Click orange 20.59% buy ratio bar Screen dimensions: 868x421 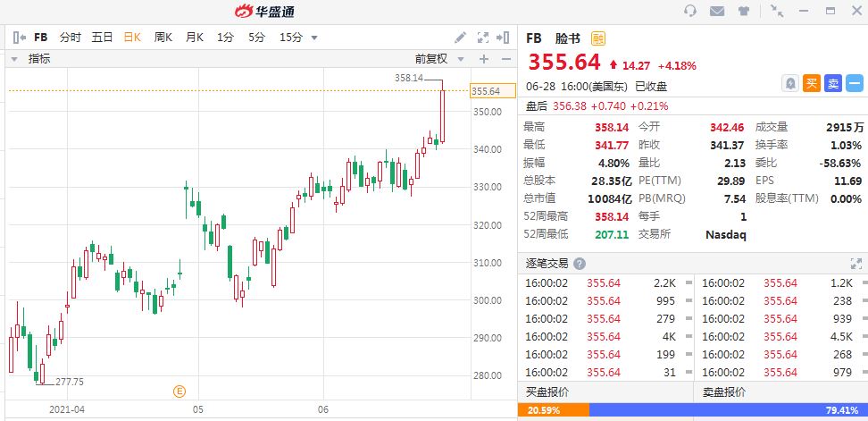point(554,410)
